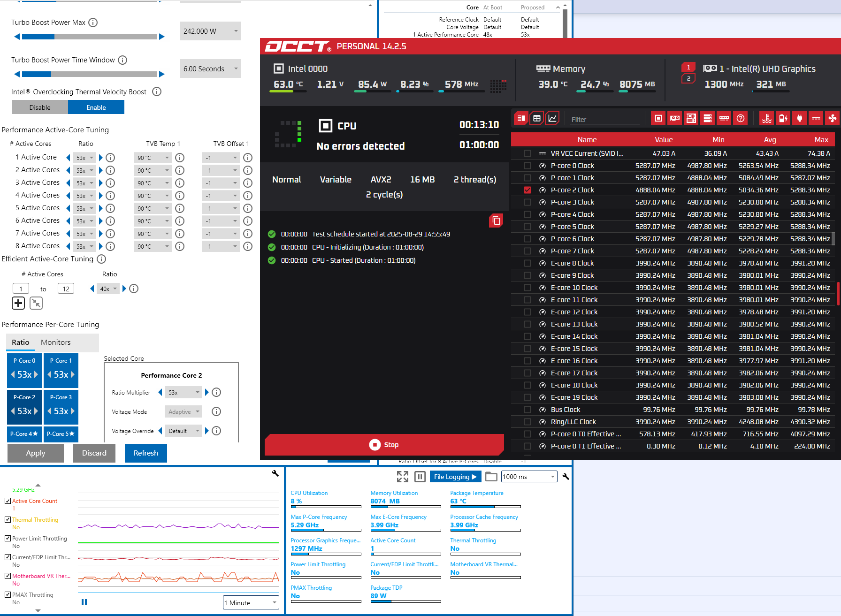Pause the graph with the blue pause button
The image size is (841, 616).
click(x=84, y=602)
